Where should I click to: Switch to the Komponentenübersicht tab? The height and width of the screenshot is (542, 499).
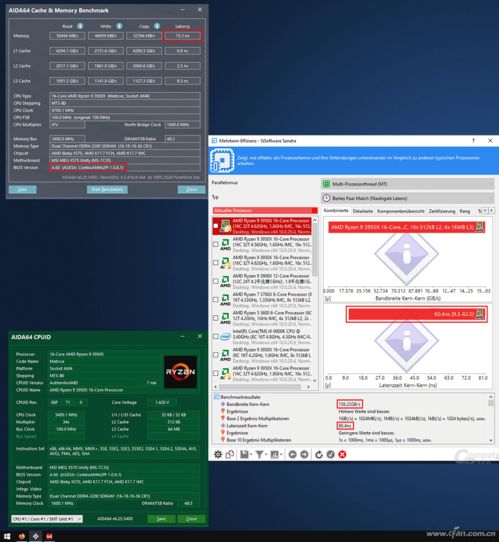401,211
